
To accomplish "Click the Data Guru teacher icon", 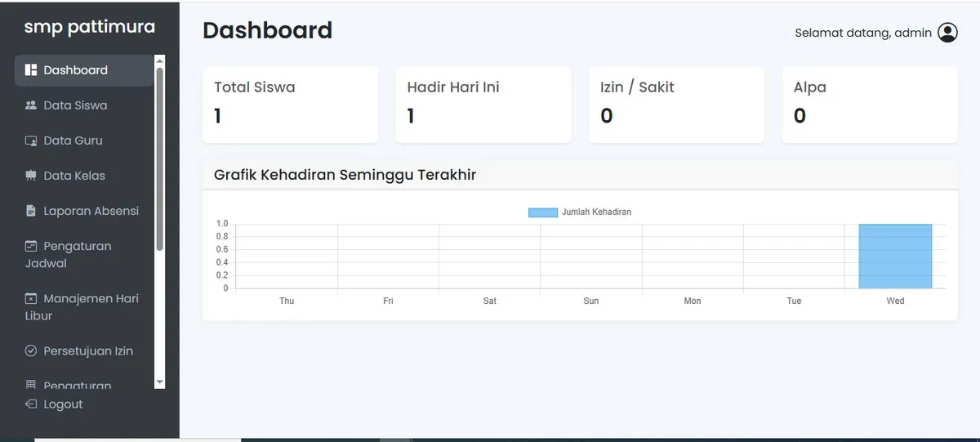I will point(31,141).
